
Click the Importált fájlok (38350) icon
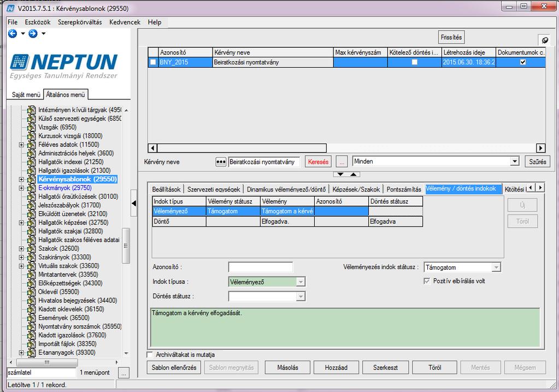32,343
